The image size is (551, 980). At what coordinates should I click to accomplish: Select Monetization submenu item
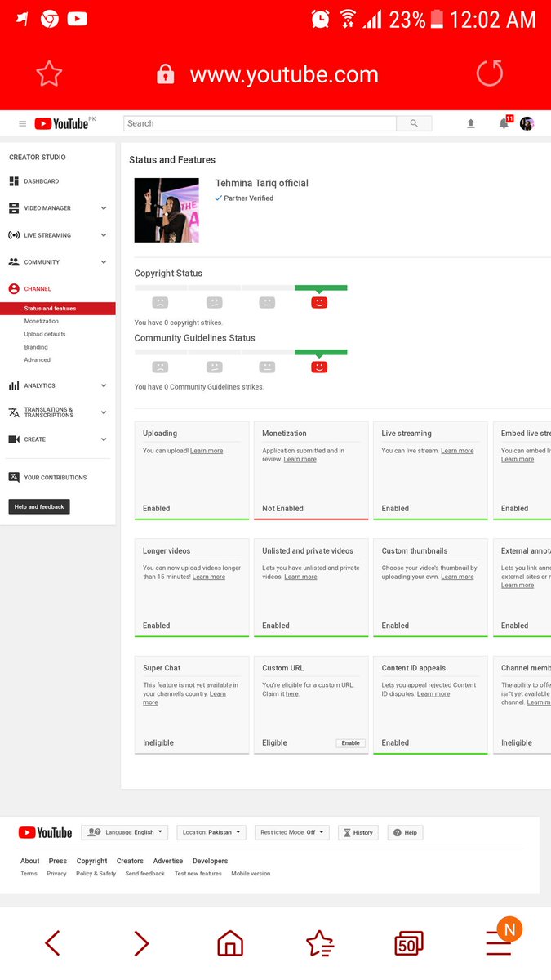click(x=42, y=322)
